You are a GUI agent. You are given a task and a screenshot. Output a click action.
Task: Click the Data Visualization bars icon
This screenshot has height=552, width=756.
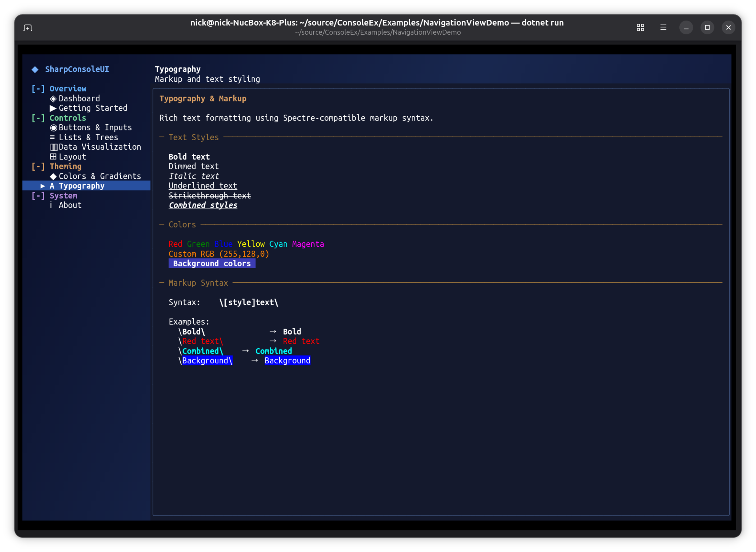(54, 147)
